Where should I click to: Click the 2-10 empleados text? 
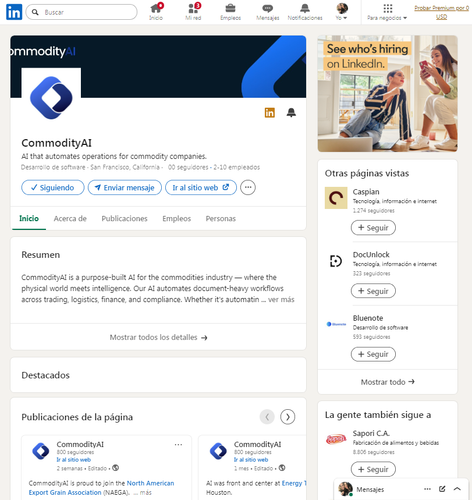(x=237, y=167)
